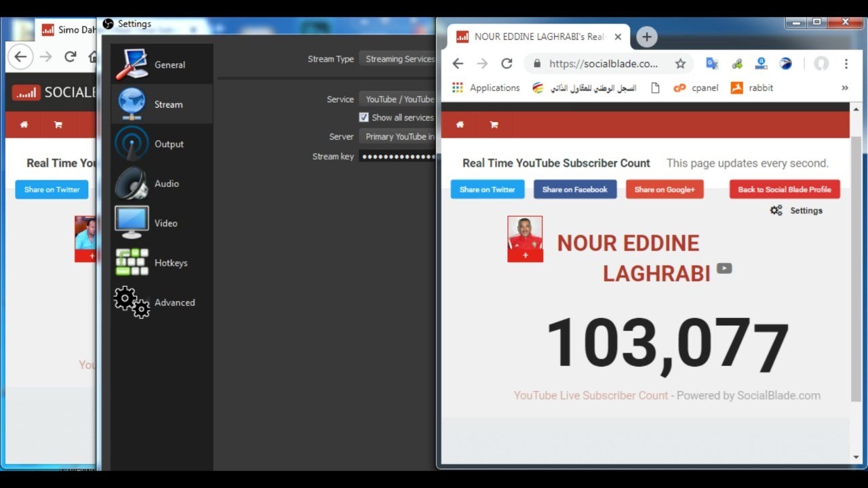Open the Chrome profile avatar icon
The width and height of the screenshot is (868, 488).
pyautogui.click(x=821, y=64)
